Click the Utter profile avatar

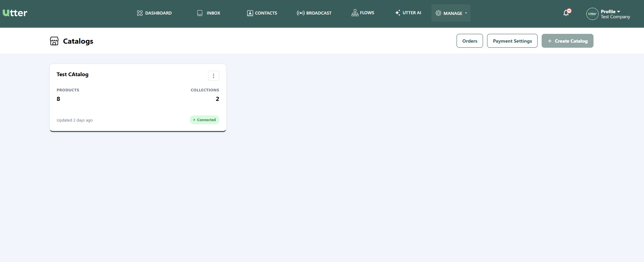coord(592,14)
